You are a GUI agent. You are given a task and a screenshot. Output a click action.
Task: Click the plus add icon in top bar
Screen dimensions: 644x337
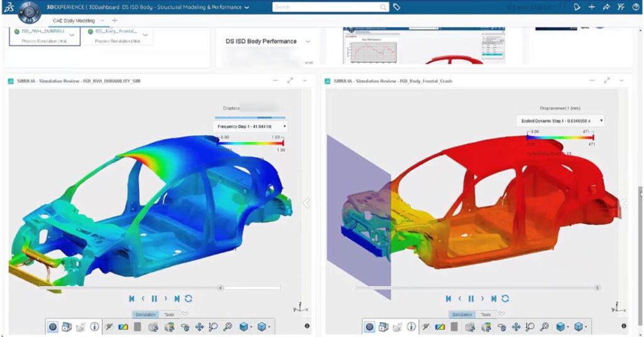[x=591, y=7]
